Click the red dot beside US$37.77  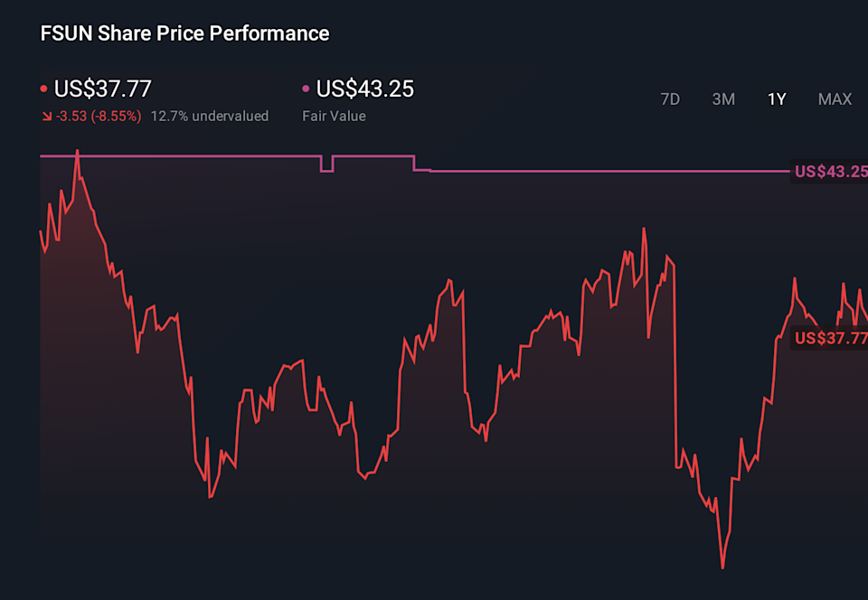click(x=44, y=89)
